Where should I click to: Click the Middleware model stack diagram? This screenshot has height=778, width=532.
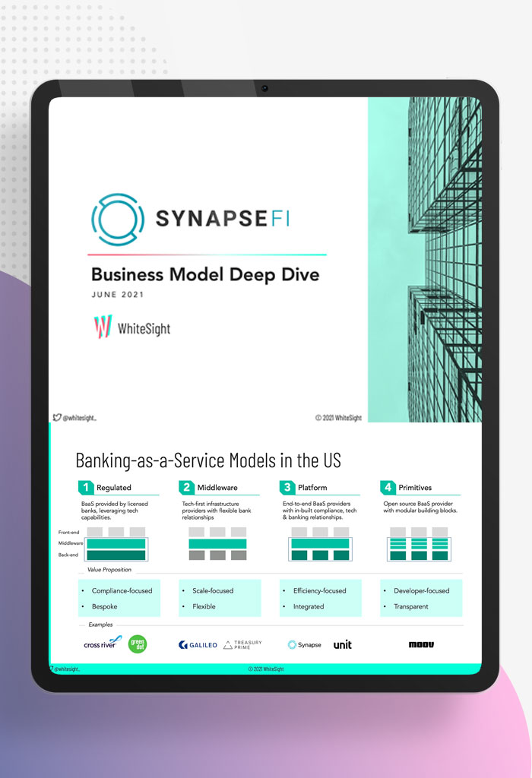pos(217,544)
